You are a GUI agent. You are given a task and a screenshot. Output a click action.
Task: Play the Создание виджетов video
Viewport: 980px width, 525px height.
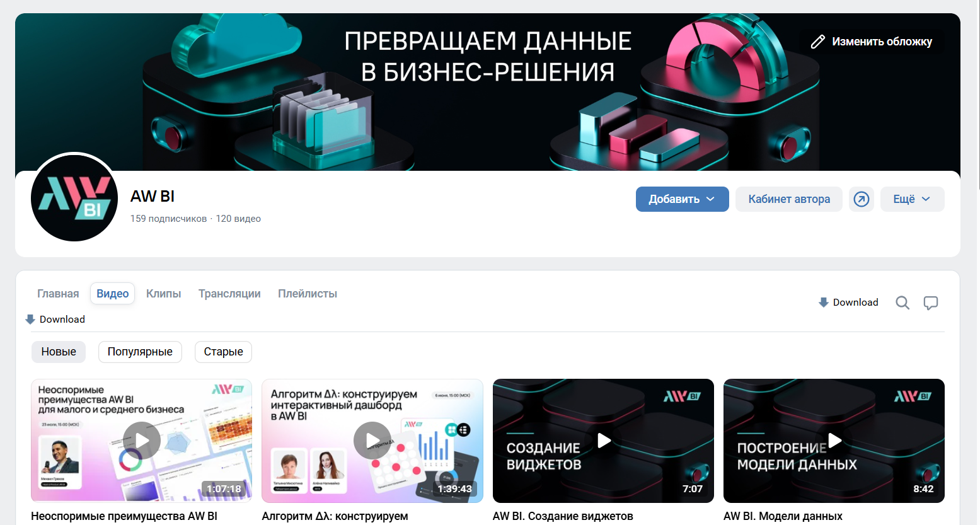[x=604, y=440]
